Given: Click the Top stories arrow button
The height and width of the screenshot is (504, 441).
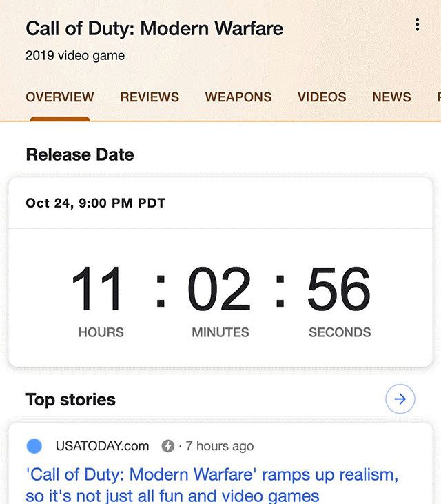Looking at the screenshot, I should [x=400, y=399].
